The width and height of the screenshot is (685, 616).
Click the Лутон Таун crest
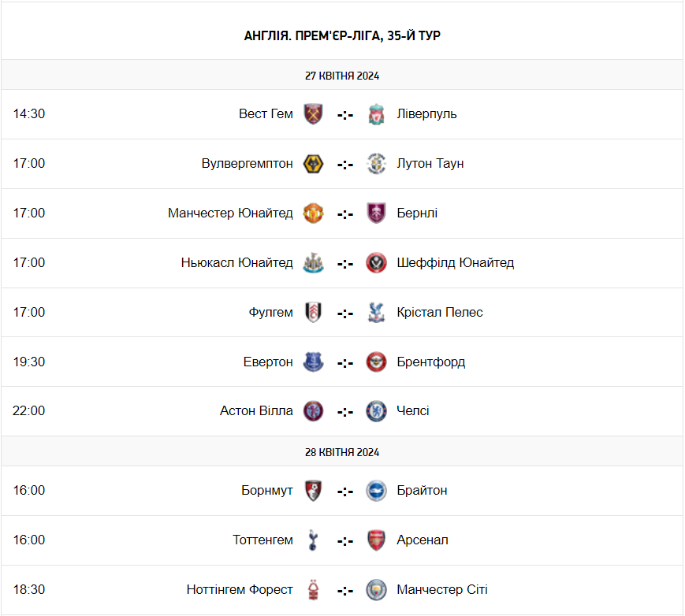point(376,164)
